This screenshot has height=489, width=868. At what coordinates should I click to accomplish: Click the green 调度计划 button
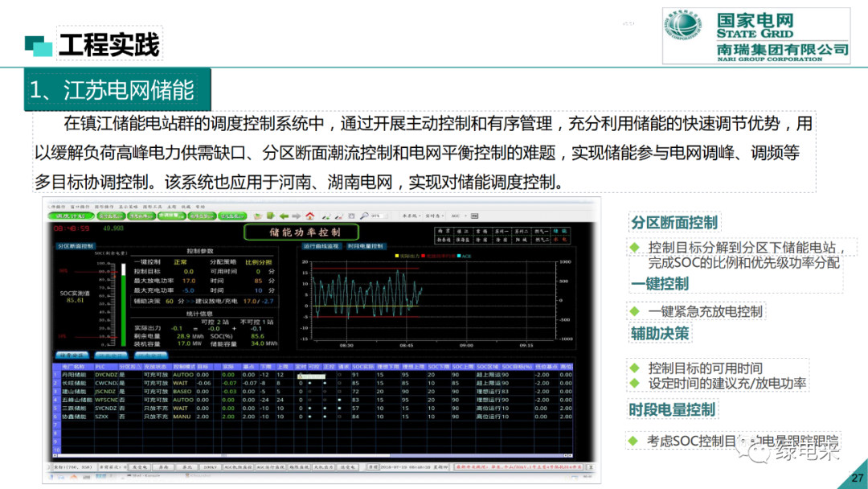(x=72, y=216)
